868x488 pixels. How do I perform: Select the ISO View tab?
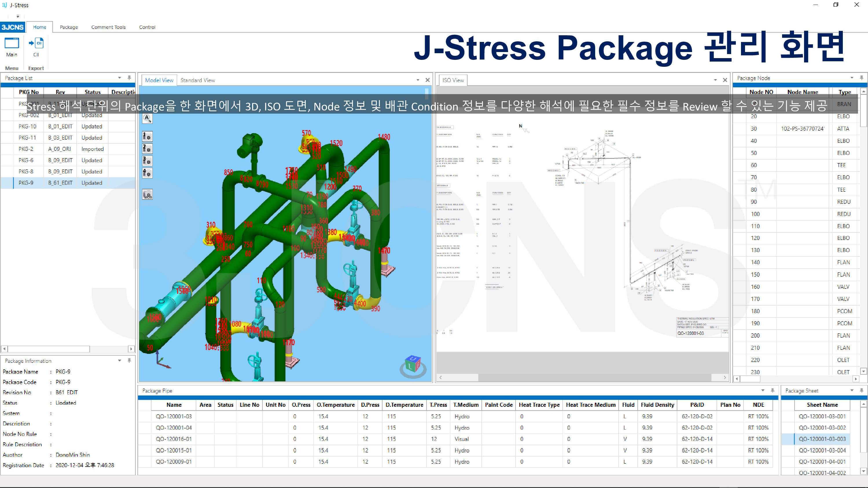coord(453,80)
